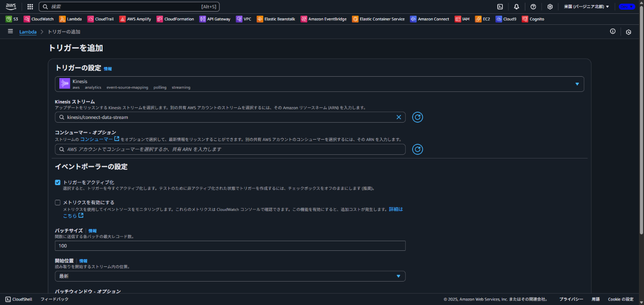Screen dimensions: 644x305
Task: Open S3 favorite shortcut
Action: pyautogui.click(x=12, y=19)
